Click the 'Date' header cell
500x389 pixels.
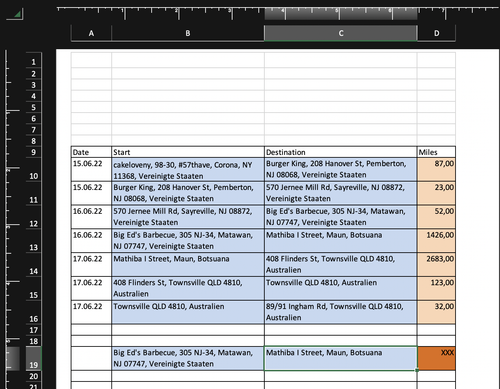[91, 152]
